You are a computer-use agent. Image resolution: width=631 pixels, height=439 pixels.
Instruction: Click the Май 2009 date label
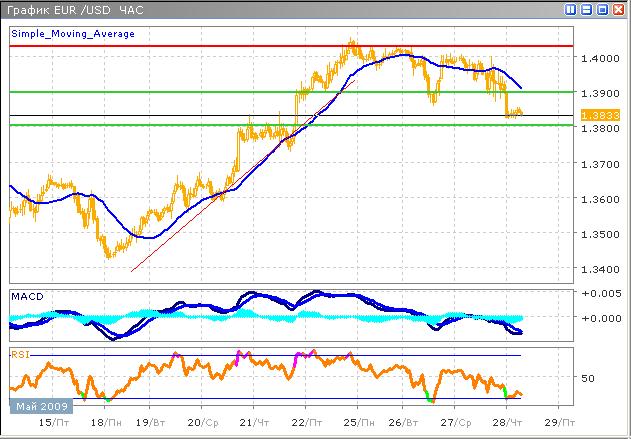pos(41,407)
